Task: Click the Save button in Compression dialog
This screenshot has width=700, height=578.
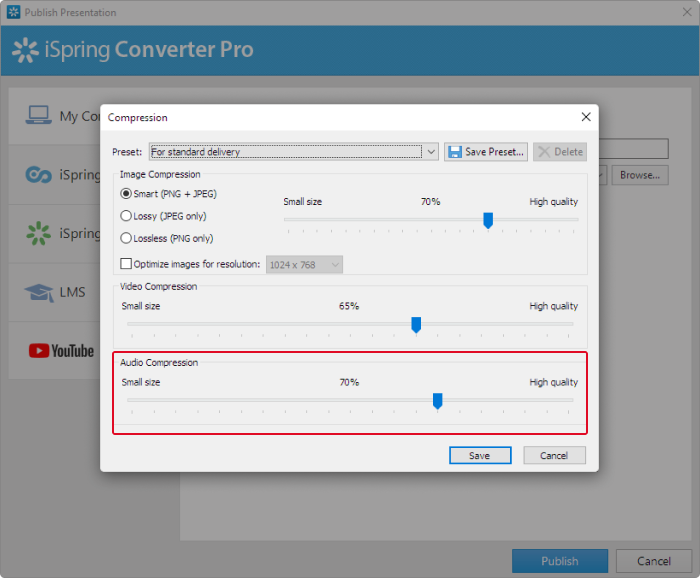Action: coord(480,456)
